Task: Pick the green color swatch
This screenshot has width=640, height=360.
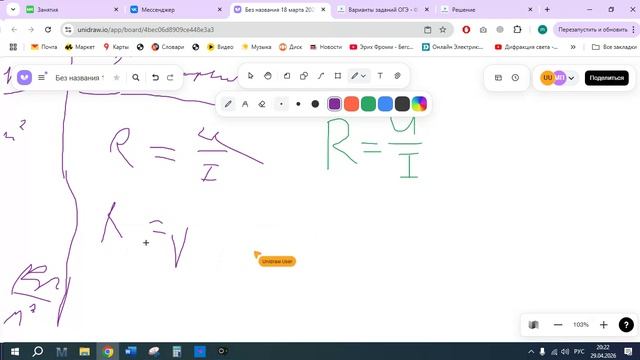Action: [x=368, y=104]
